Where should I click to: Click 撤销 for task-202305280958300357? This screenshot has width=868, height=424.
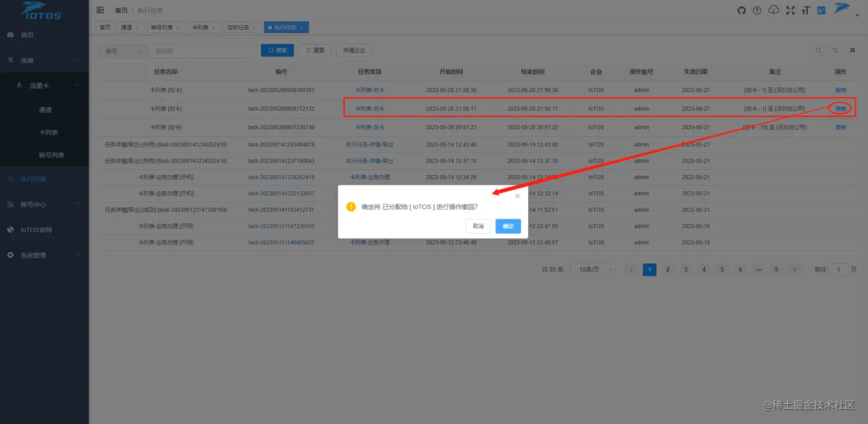point(840,90)
